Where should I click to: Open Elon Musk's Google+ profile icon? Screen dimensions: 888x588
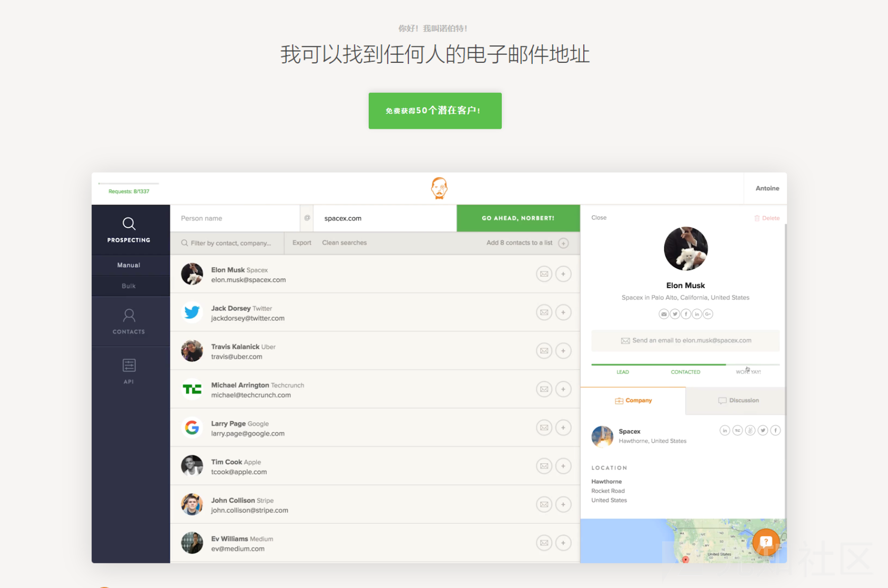[708, 314]
